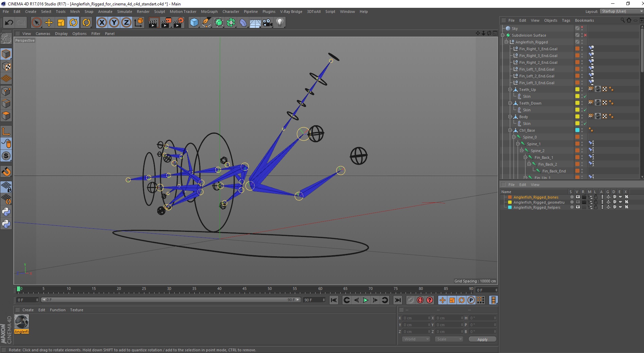
Task: Collapse Subdivision Surface object
Action: click(x=503, y=35)
